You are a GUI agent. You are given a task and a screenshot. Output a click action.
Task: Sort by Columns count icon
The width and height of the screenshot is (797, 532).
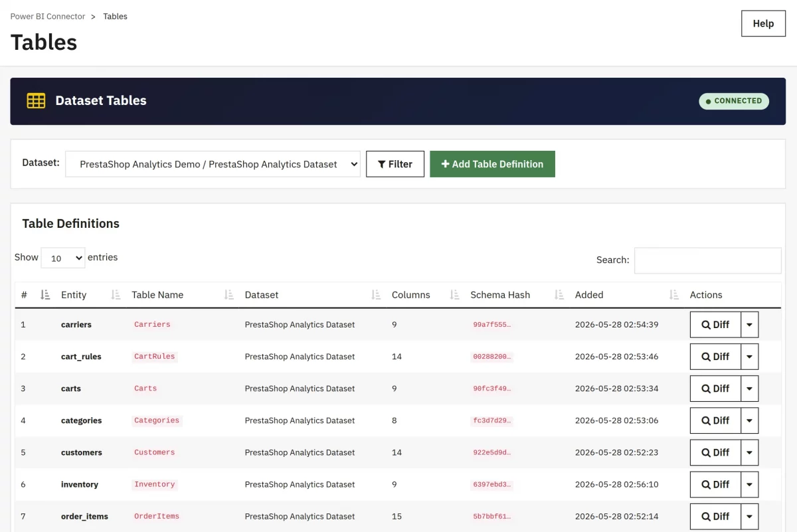(x=455, y=295)
